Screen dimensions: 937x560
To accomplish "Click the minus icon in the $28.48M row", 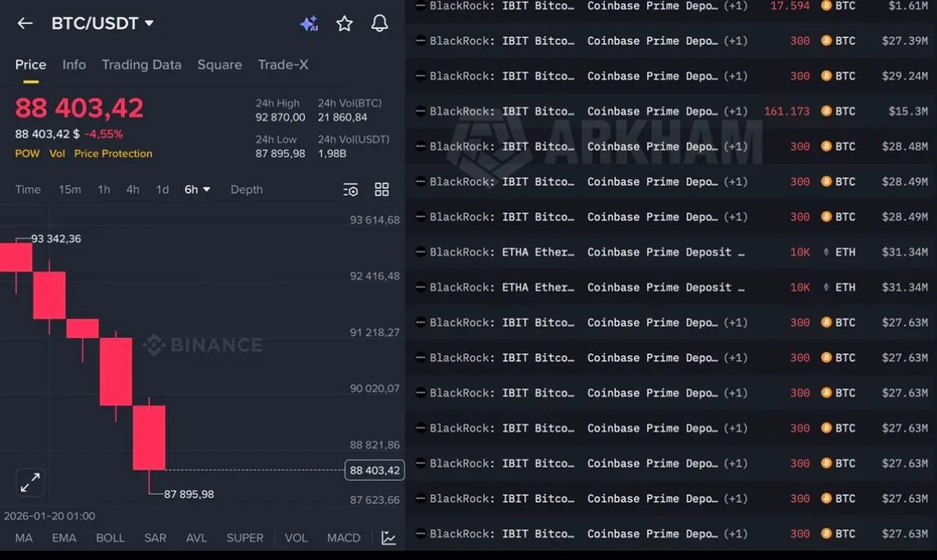I will point(420,146).
